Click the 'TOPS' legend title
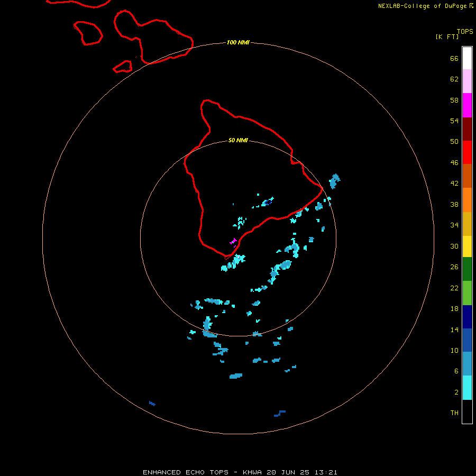 [x=465, y=31]
